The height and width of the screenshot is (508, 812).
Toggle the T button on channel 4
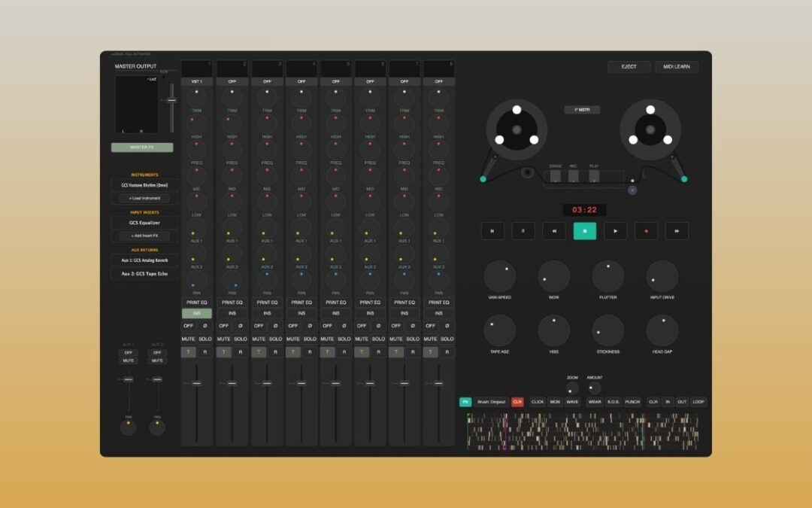(293, 352)
